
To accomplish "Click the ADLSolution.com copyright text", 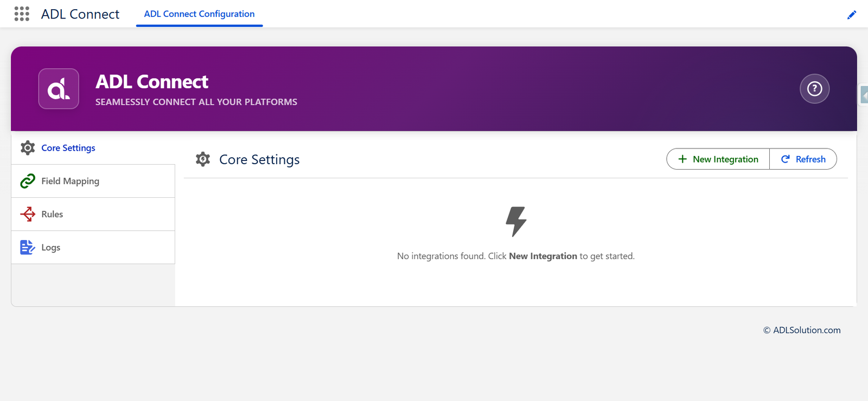I will click(x=802, y=330).
